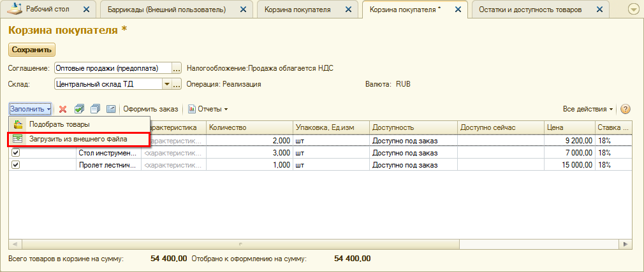Viewport: 644px width, 272px height.
Task: Click the Рабочий стол desktop icon
Action: [15, 10]
